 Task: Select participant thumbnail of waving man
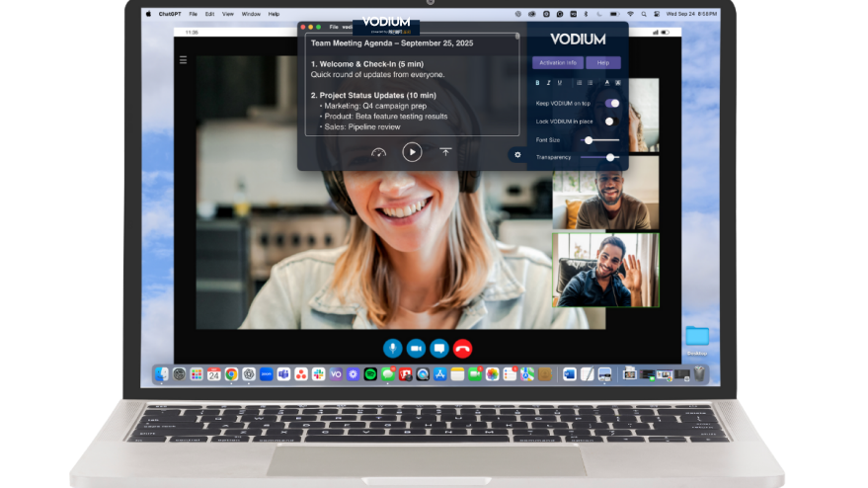click(x=605, y=270)
